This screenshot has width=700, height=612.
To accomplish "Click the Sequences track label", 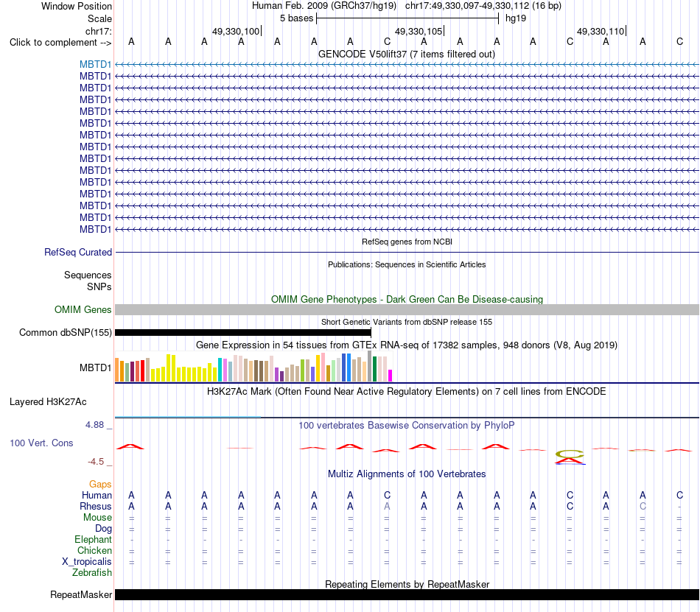I will point(88,275).
